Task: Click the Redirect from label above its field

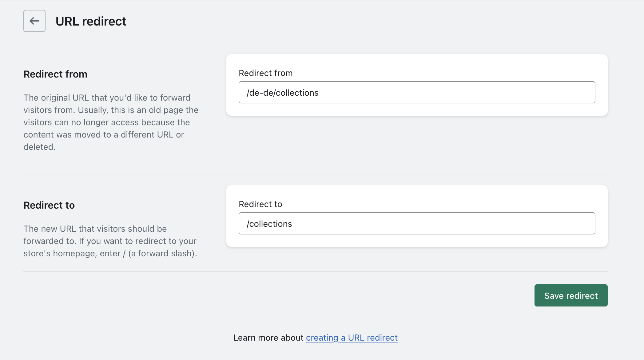Action: [x=265, y=73]
